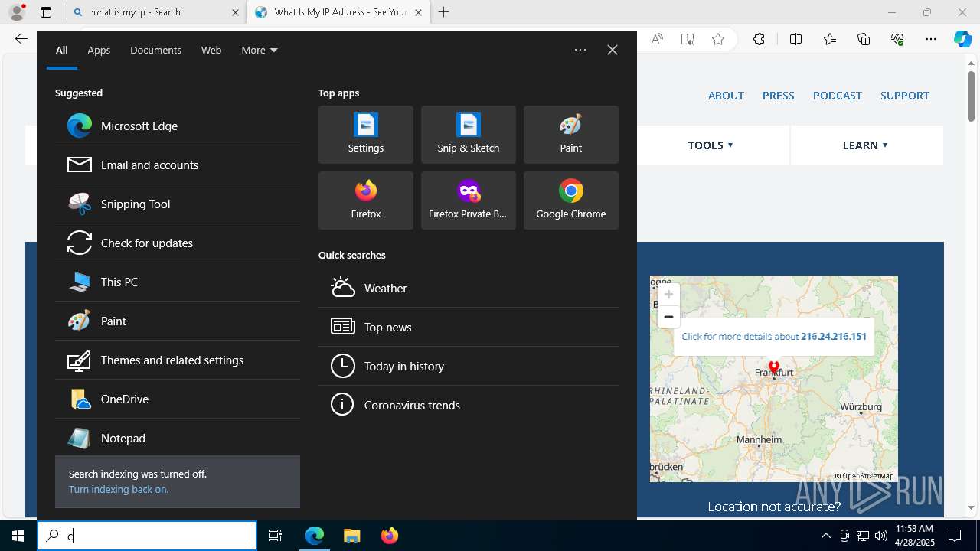Open PODCAST link on webpage

click(838, 96)
